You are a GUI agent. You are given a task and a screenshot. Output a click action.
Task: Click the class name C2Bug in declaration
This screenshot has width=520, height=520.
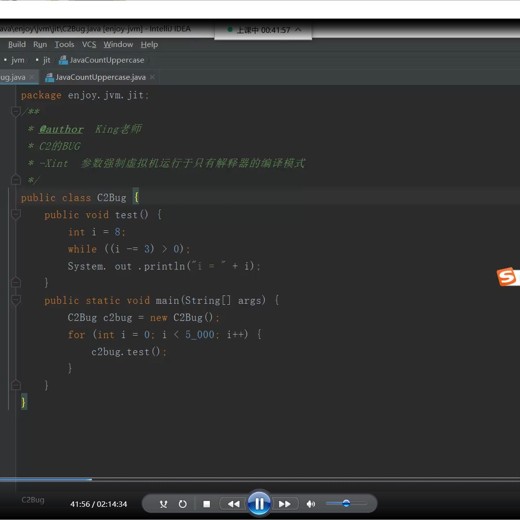(x=112, y=198)
